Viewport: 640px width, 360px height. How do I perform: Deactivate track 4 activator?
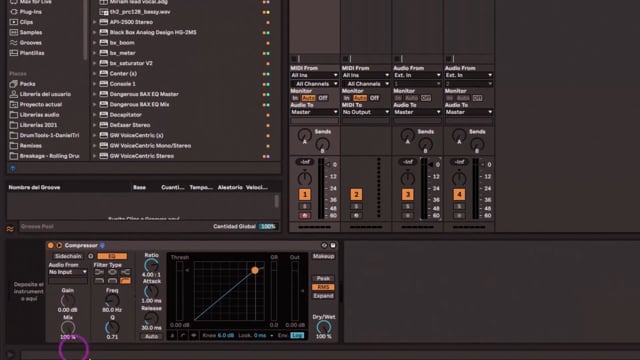click(459, 195)
